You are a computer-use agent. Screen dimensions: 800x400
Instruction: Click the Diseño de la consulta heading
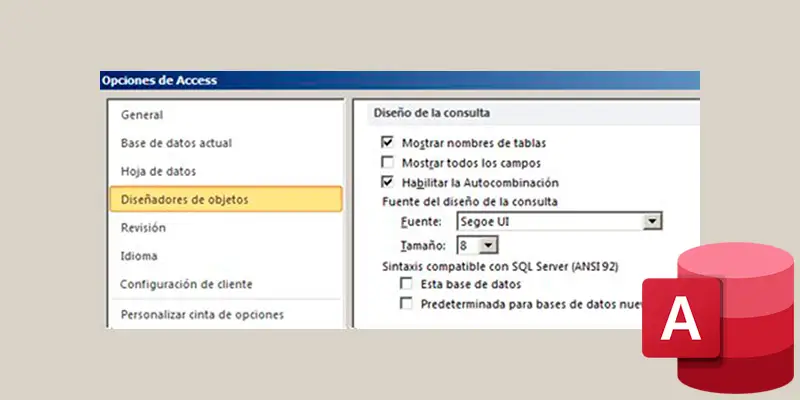(432, 113)
